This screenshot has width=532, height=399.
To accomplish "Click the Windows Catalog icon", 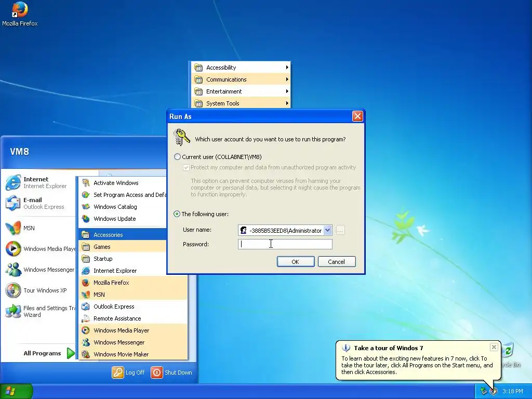I will click(86, 207).
